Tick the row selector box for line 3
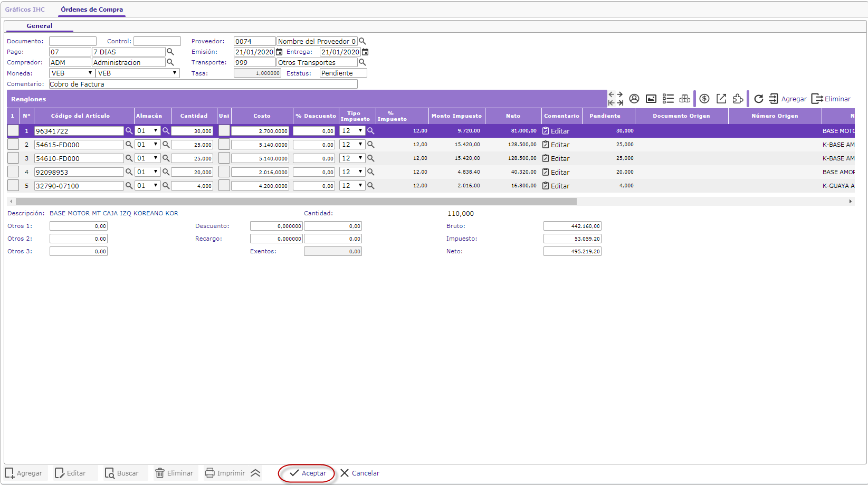The image size is (868, 485). click(13, 158)
